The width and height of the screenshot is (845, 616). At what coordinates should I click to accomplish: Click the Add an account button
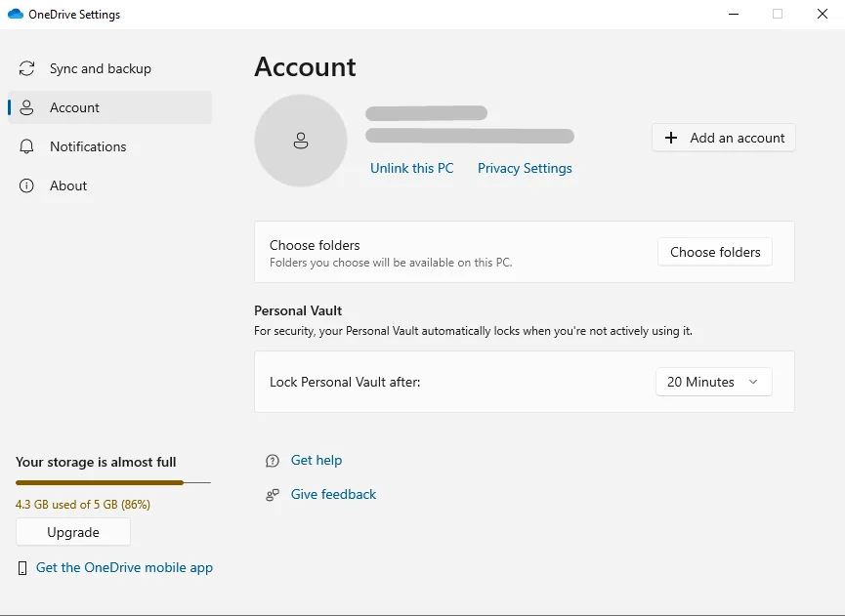pos(724,138)
